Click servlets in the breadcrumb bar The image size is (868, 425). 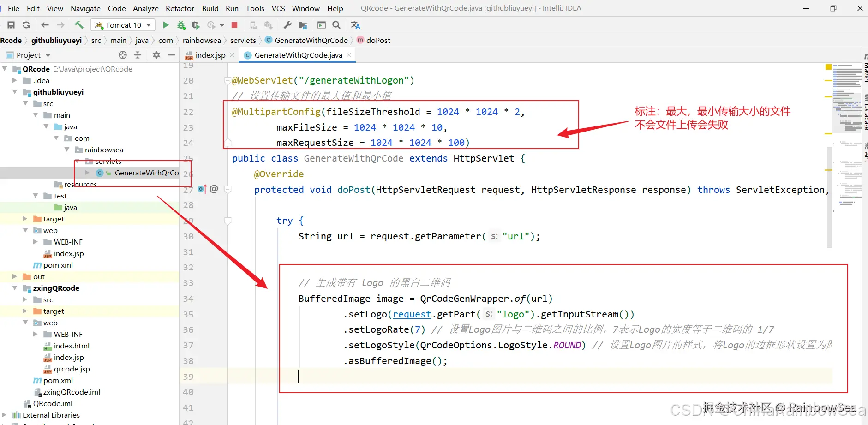point(243,40)
